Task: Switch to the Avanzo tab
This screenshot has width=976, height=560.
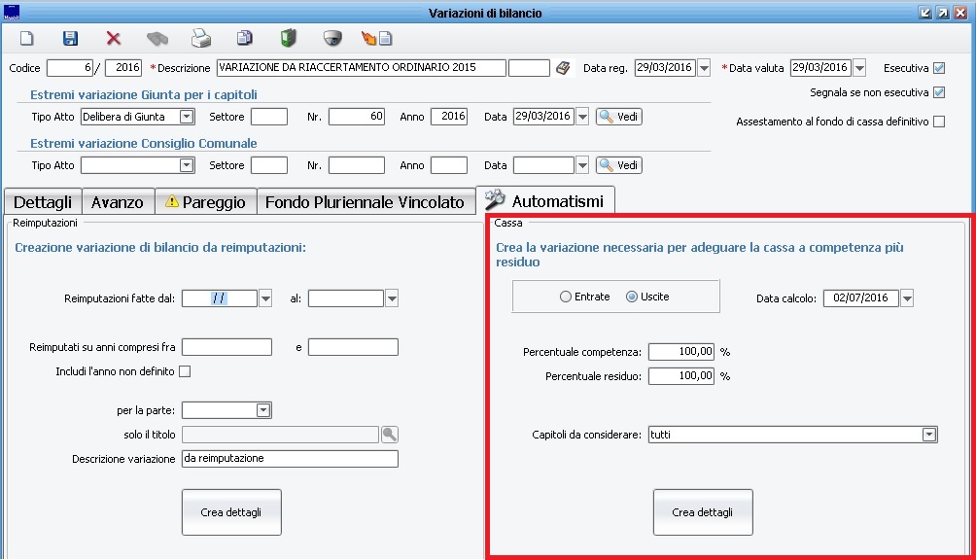Action: pyautogui.click(x=118, y=202)
